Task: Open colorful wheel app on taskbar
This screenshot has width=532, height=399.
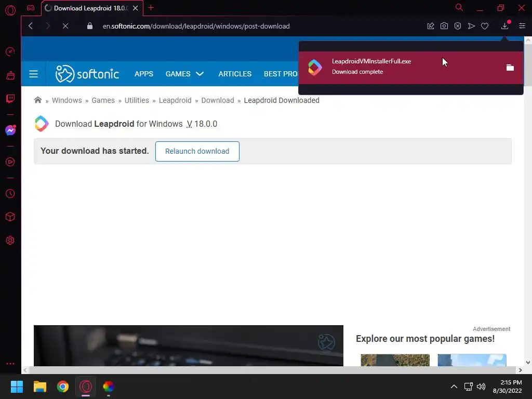Action: coord(108,387)
